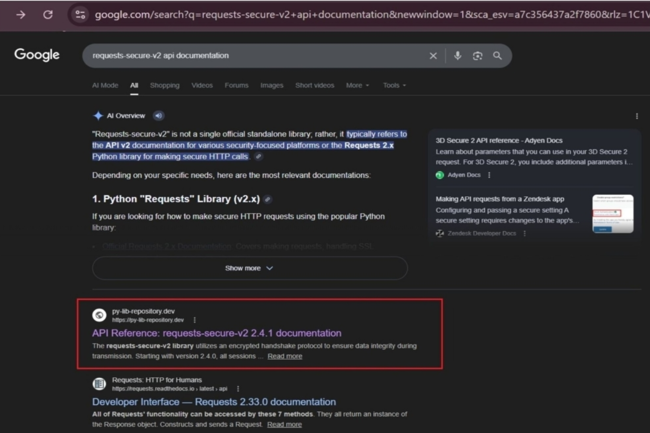Expand the Tools dropdown
The height and width of the screenshot is (433, 650).
pyautogui.click(x=394, y=85)
